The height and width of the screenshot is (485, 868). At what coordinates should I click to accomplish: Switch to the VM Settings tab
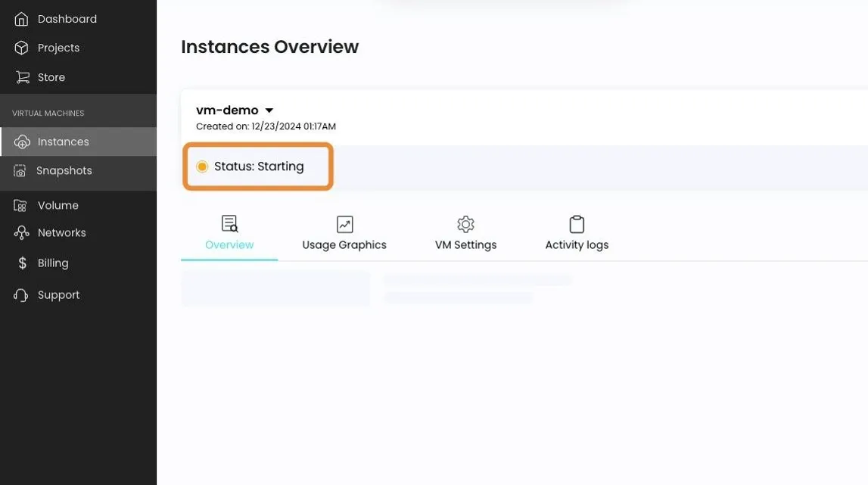(x=465, y=233)
